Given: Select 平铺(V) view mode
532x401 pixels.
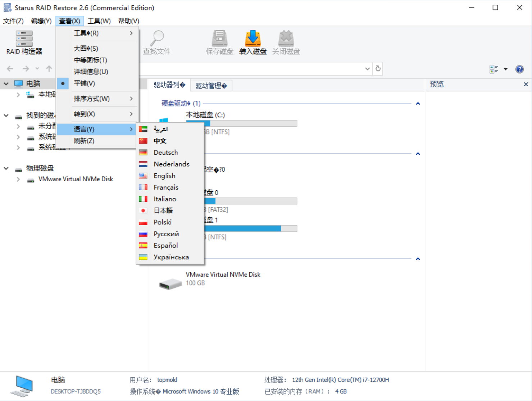Looking at the screenshot, I should pos(97,83).
